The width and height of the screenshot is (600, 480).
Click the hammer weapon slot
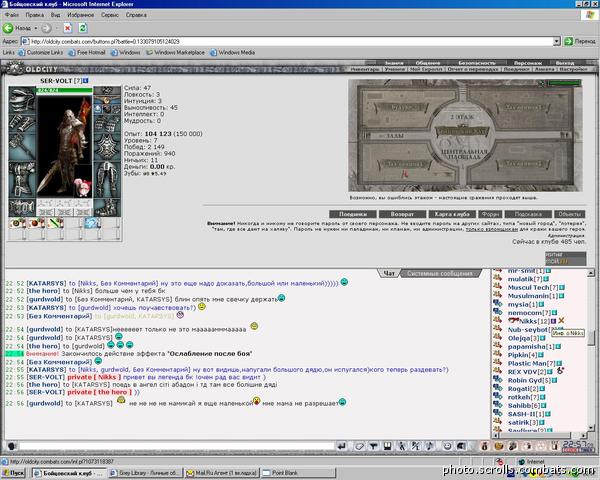(x=22, y=146)
